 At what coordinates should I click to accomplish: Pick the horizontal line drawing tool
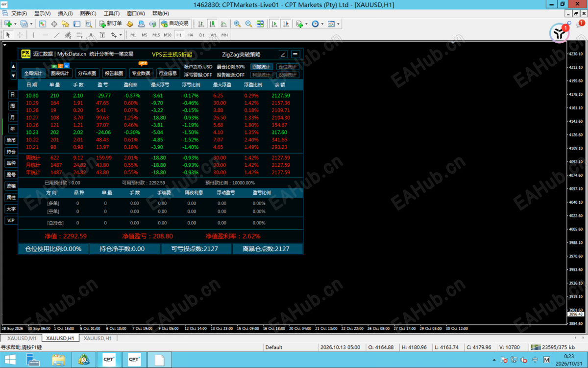pos(45,35)
